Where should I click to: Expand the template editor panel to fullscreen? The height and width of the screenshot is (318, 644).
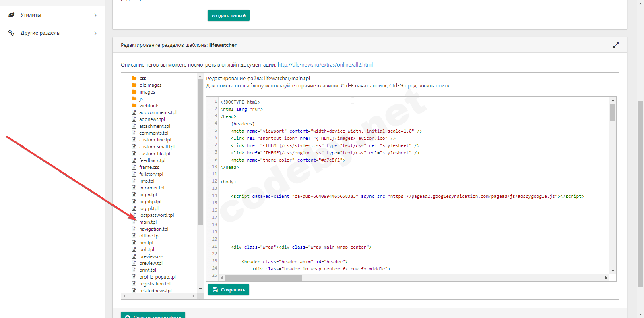615,45
